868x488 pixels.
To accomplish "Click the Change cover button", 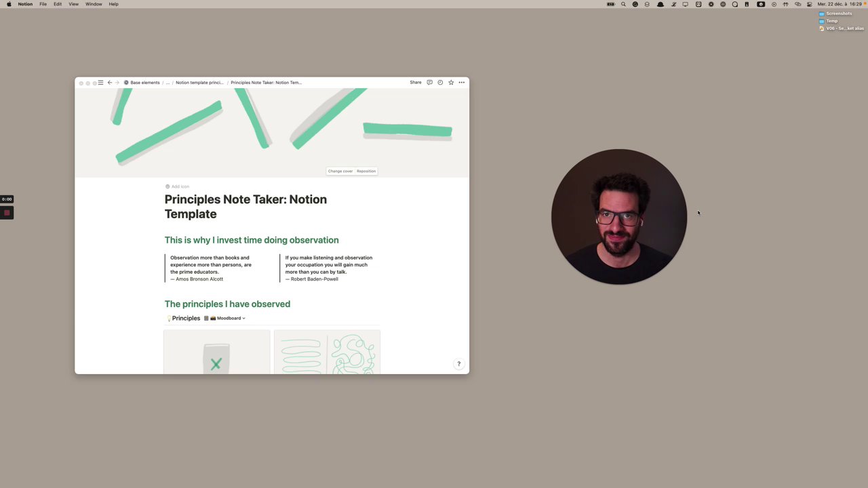I will coord(340,171).
